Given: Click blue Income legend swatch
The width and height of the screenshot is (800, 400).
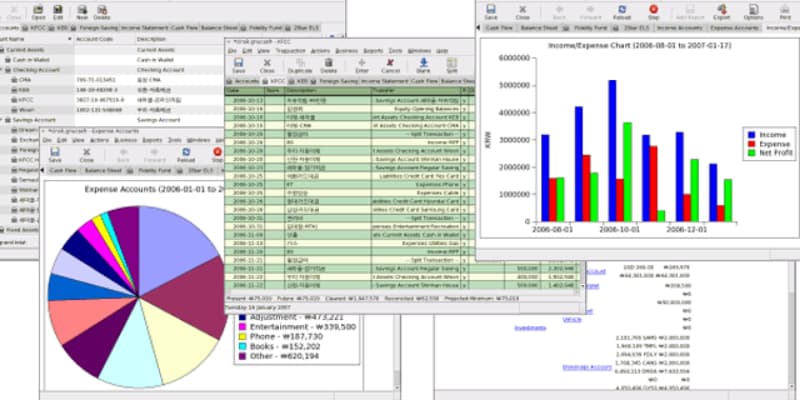Looking at the screenshot, I should click(752, 135).
